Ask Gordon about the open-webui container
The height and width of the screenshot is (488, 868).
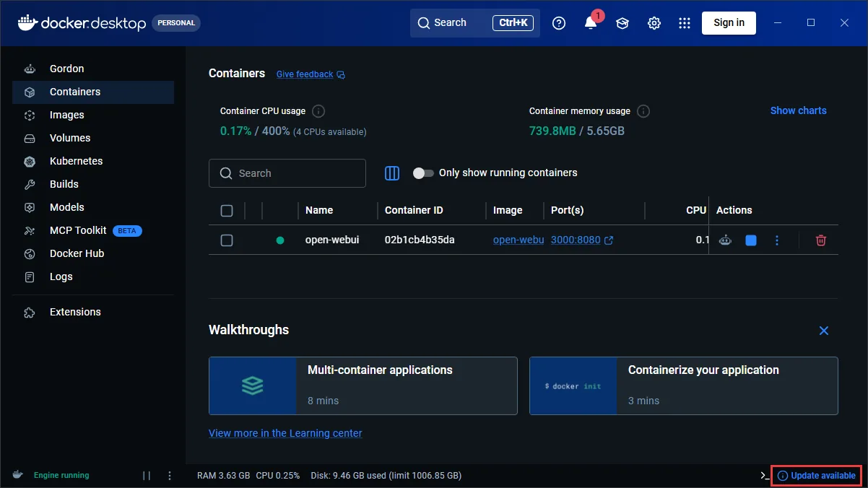tap(725, 240)
